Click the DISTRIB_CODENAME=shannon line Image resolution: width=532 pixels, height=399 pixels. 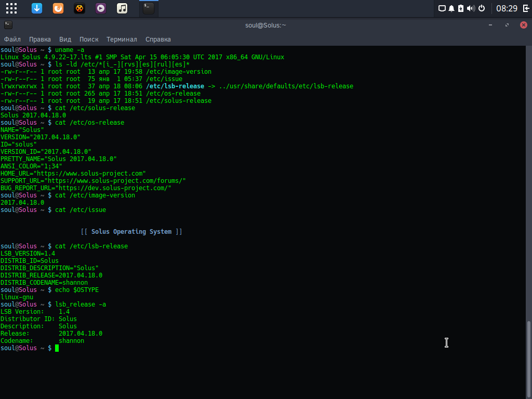44,283
